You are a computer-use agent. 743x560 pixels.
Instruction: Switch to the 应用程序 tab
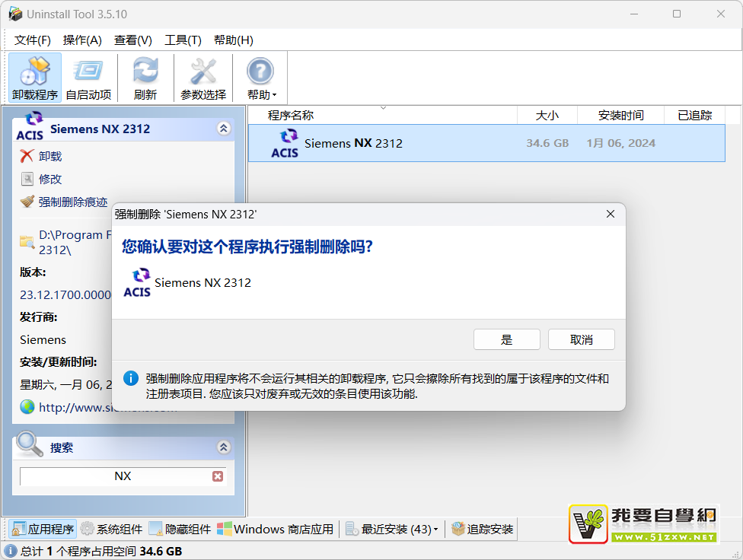click(43, 529)
